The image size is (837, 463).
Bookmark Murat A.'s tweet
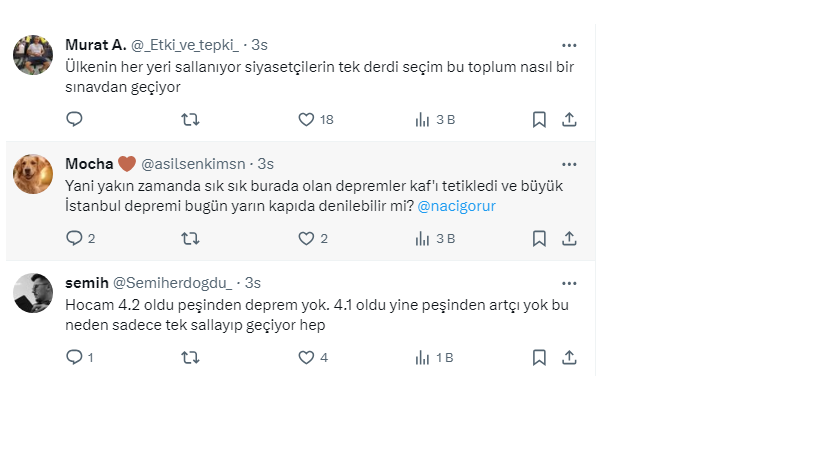(x=539, y=120)
